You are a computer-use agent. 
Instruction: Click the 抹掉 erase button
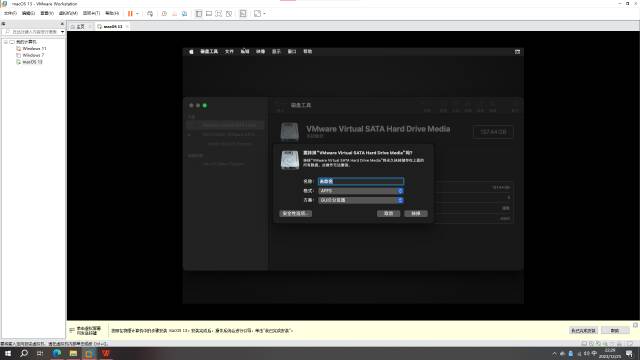[416, 213]
